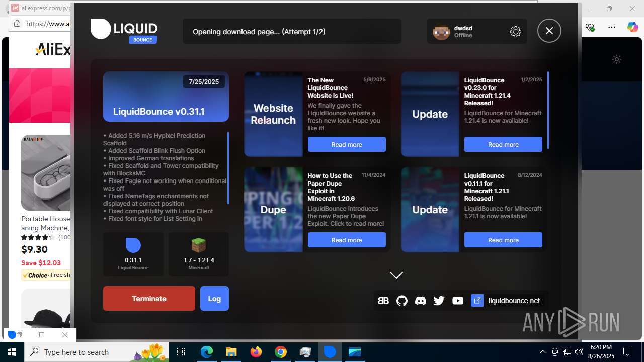Click the Edge address bar URL
The width and height of the screenshot is (644, 362).
(x=48, y=24)
